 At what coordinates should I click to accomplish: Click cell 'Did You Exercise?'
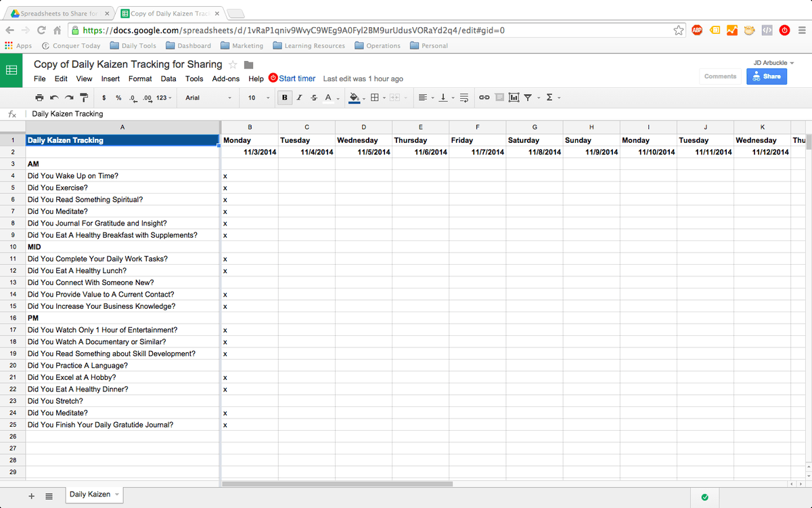point(122,188)
